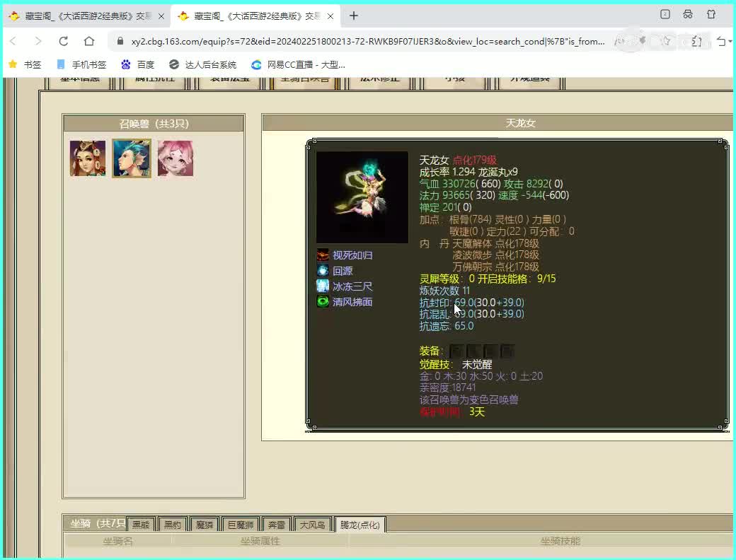
Task: Open the 达人后台系统 bookmark
Action: (x=203, y=65)
